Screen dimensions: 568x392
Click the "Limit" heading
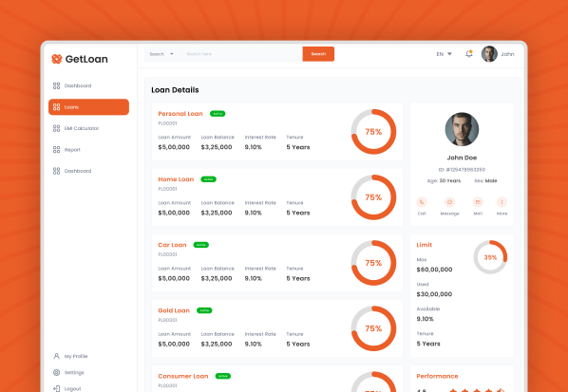tap(425, 245)
